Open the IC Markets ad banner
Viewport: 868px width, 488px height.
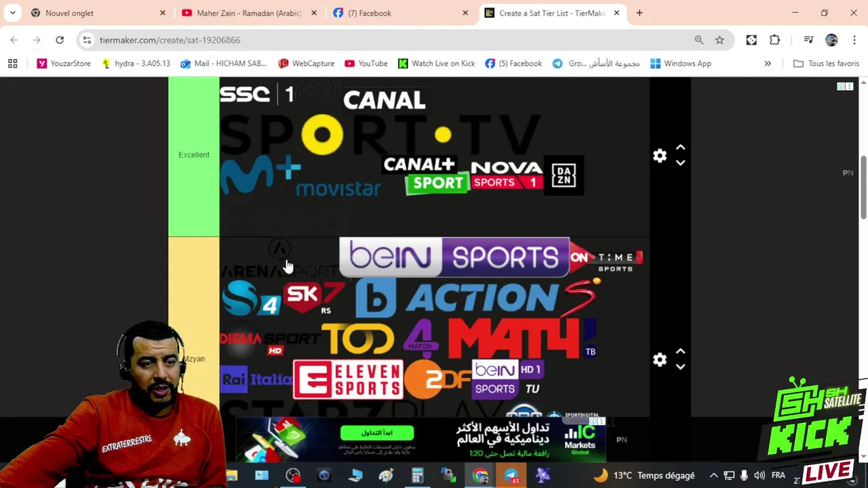(x=420, y=439)
